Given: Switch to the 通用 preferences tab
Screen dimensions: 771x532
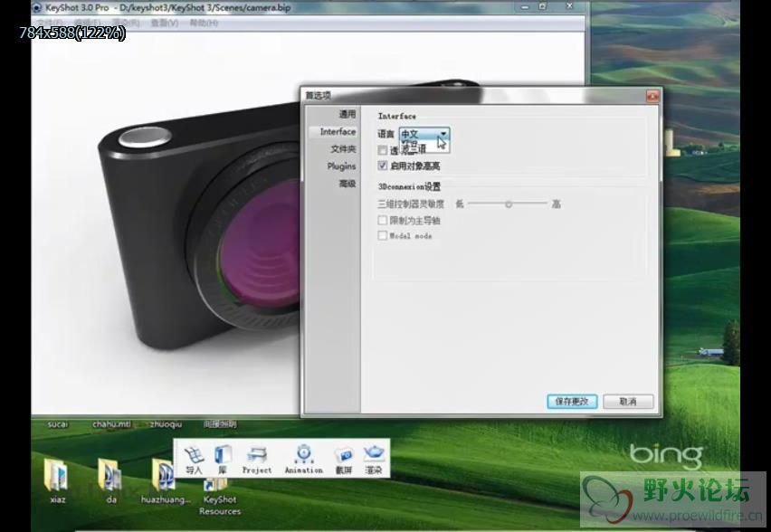Looking at the screenshot, I should (x=347, y=114).
